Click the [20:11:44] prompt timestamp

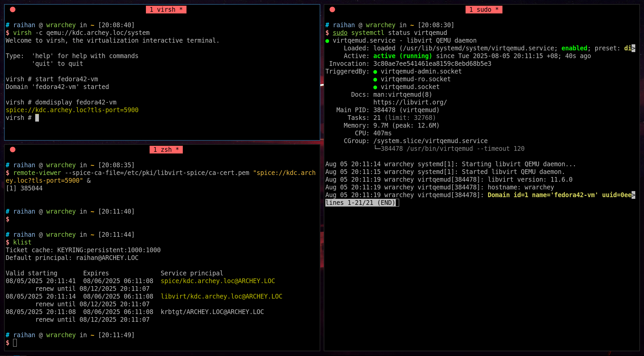click(116, 235)
